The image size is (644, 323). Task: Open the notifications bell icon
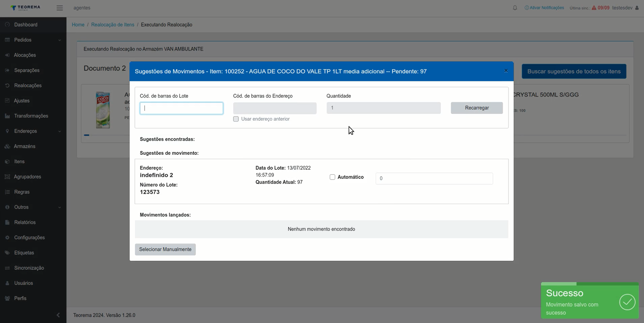pyautogui.click(x=515, y=8)
